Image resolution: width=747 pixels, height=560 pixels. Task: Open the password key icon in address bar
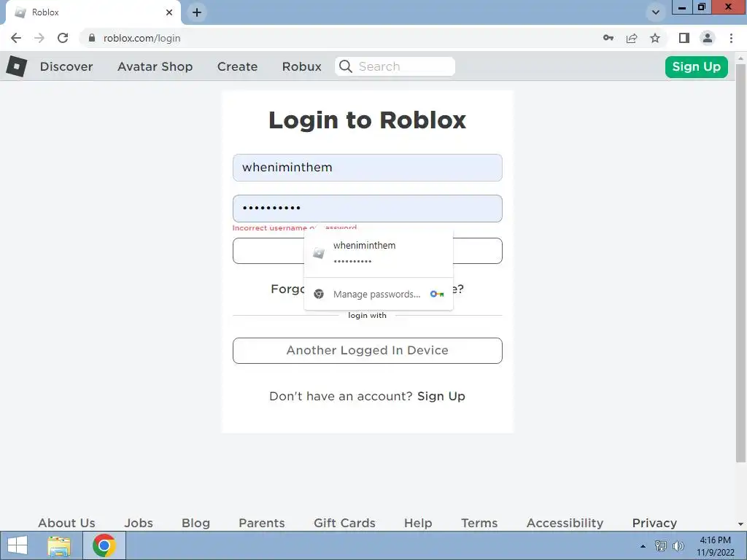(x=608, y=38)
